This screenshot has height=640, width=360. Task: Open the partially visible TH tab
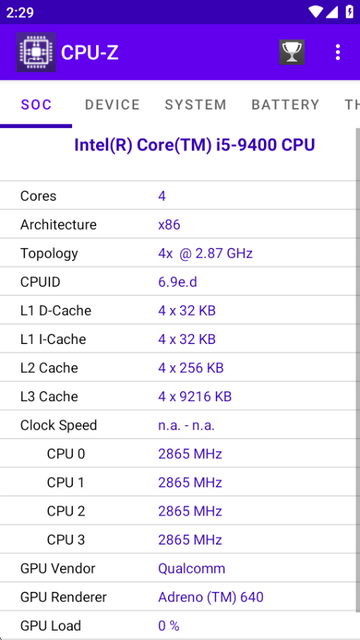350,105
